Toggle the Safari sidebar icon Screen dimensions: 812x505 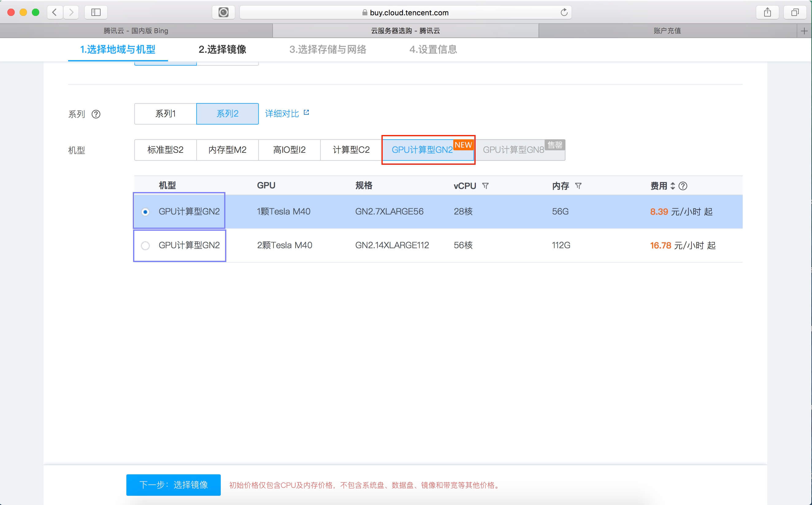[x=96, y=12]
